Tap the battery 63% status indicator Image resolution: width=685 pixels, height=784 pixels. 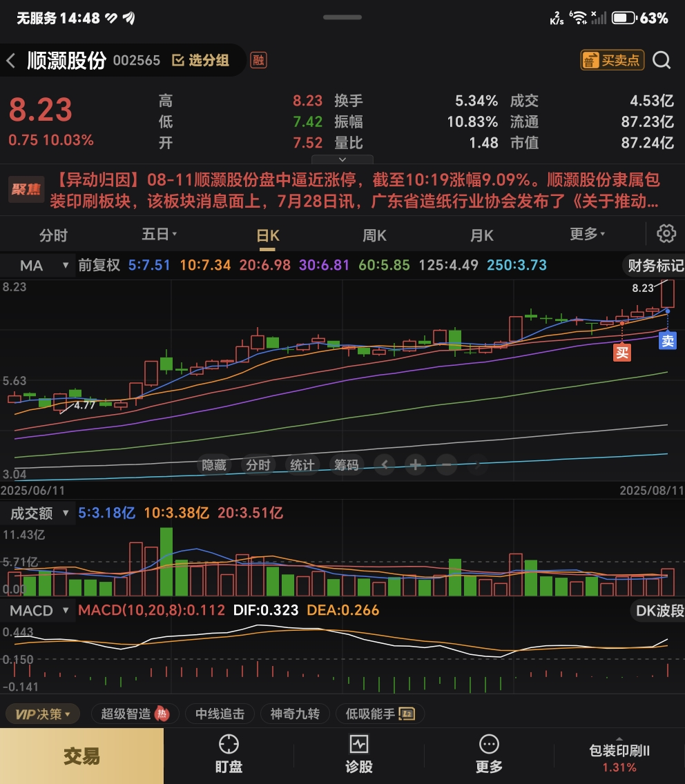tap(641, 19)
